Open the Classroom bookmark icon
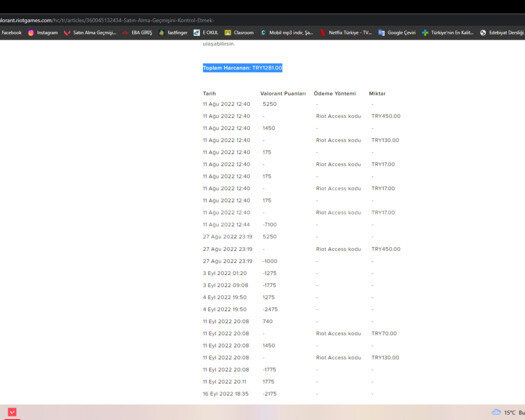The image size is (525, 420). click(228, 32)
